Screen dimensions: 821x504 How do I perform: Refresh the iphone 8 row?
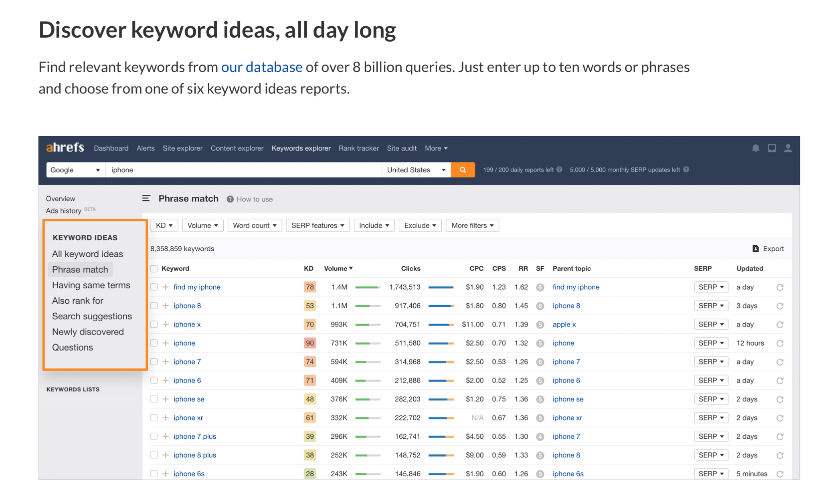[x=780, y=306]
